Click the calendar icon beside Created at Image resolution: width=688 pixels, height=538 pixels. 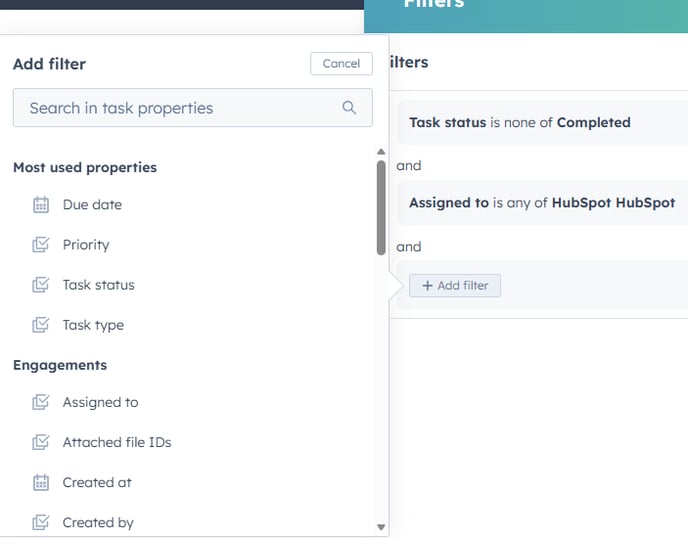click(41, 482)
